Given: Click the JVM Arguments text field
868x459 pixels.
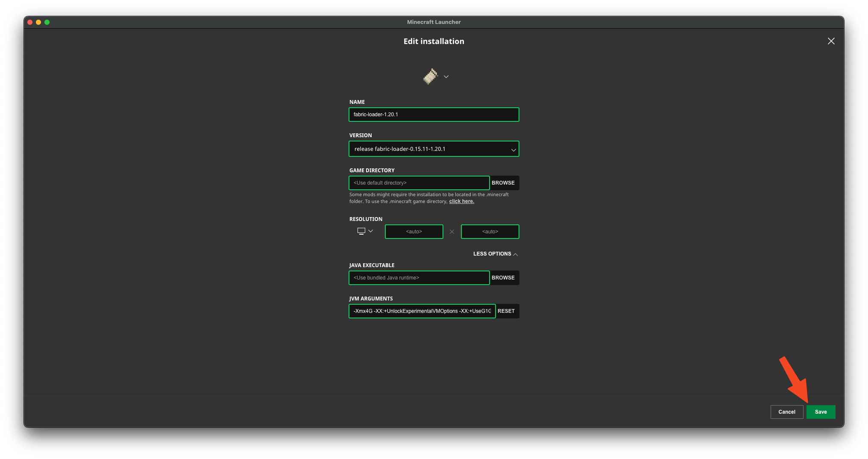Looking at the screenshot, I should click(422, 311).
